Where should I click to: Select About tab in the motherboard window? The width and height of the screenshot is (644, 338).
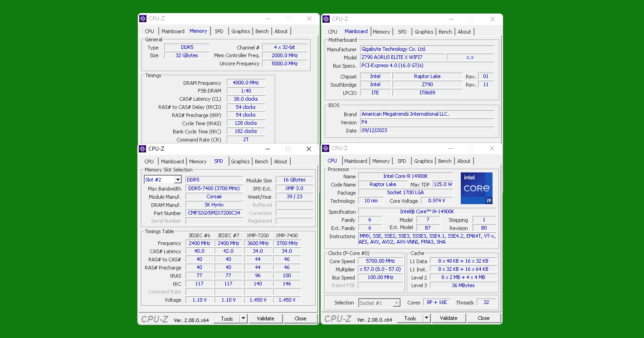click(x=464, y=32)
